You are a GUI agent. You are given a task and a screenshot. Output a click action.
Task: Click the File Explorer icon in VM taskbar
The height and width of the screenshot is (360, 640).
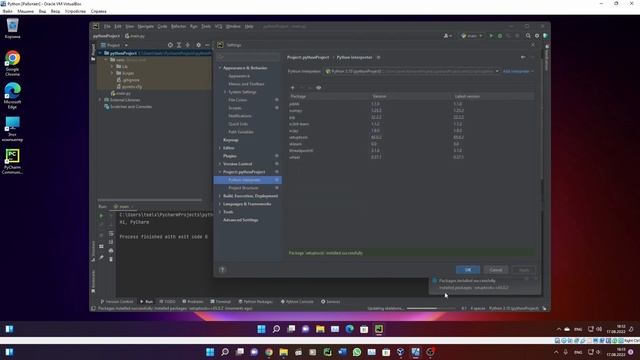point(320,329)
